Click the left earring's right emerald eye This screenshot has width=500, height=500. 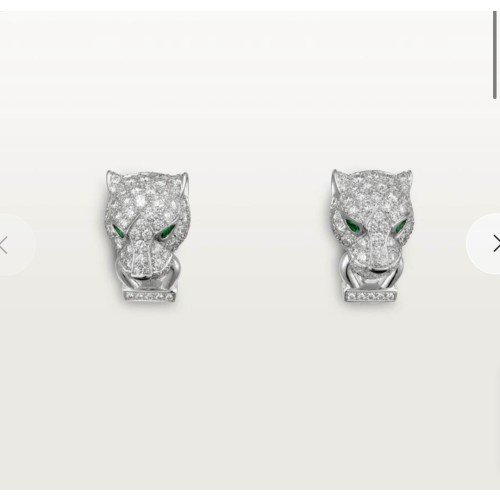(167, 232)
